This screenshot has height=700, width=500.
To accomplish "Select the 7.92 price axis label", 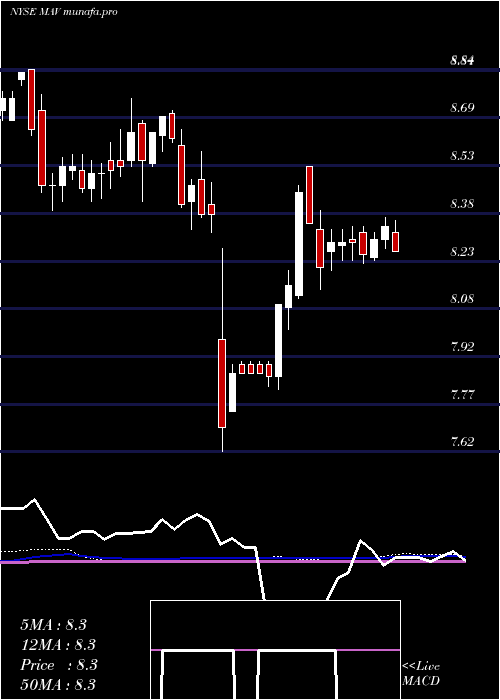I will (x=462, y=346).
